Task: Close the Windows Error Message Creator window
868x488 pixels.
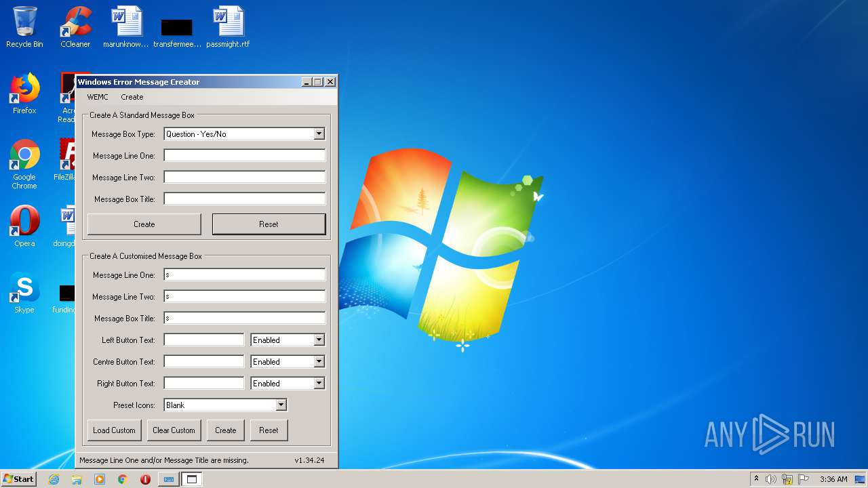Action: point(330,82)
